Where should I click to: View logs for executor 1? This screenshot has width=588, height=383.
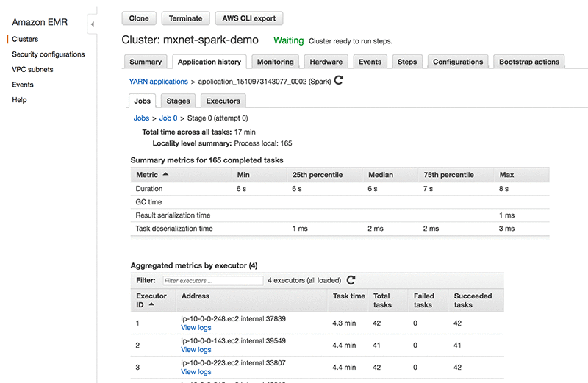[196, 328]
